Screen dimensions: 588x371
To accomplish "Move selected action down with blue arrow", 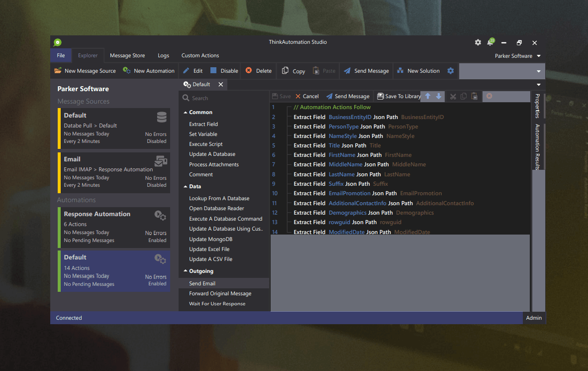I will pyautogui.click(x=439, y=96).
